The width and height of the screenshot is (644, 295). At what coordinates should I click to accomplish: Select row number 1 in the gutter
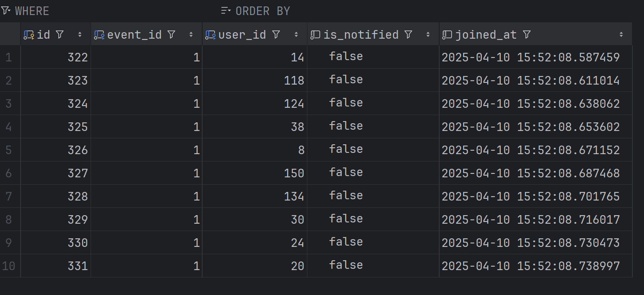coord(9,57)
